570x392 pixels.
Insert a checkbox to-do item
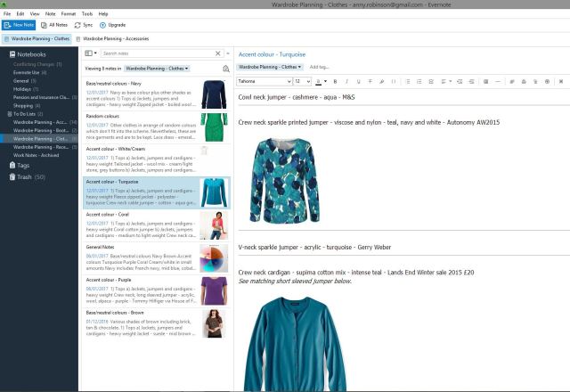[x=431, y=81]
